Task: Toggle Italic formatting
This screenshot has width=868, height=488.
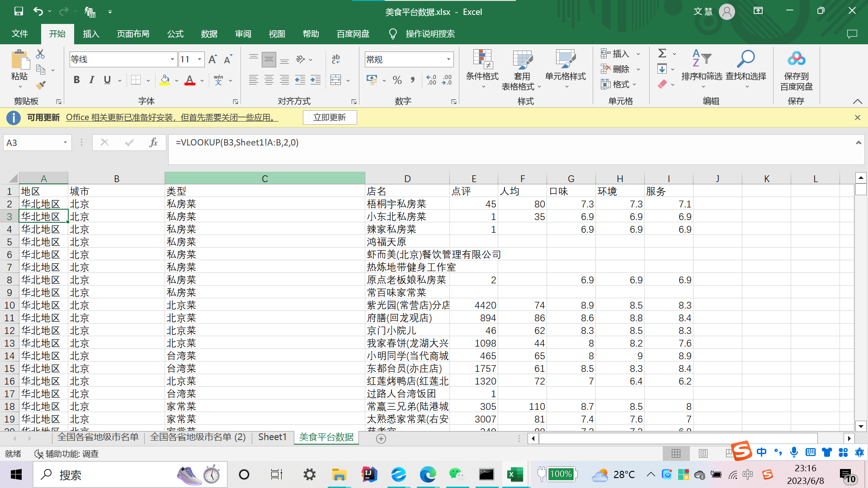Action: (x=92, y=80)
